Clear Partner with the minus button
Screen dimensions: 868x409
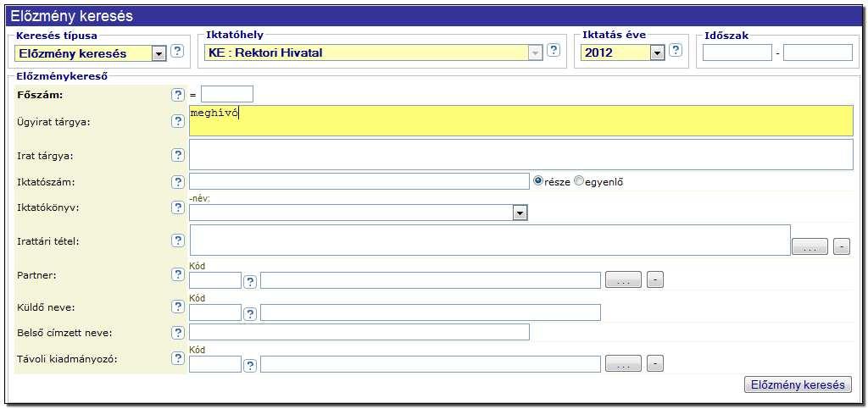click(x=655, y=279)
